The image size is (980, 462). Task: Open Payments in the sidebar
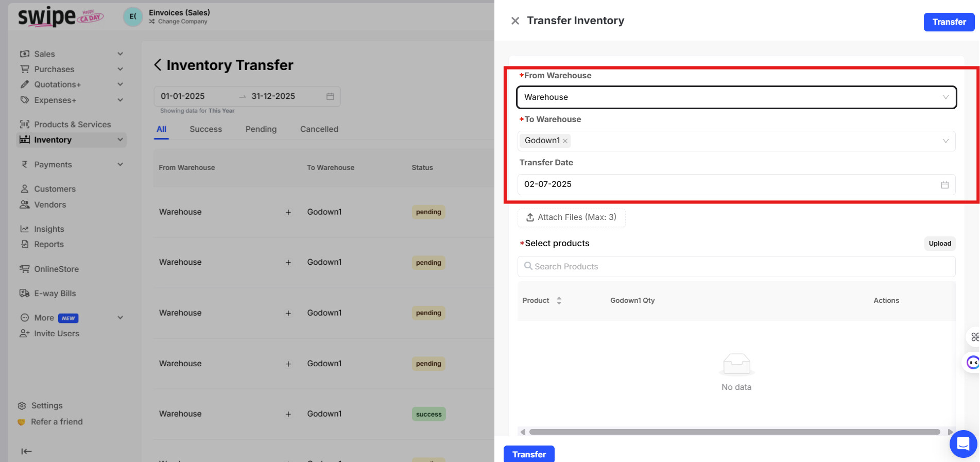click(x=53, y=165)
